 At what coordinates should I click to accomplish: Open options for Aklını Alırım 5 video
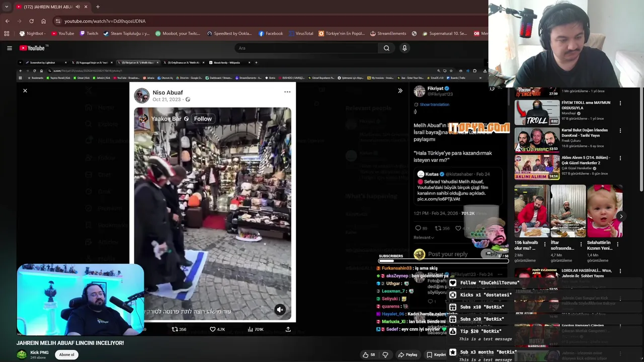click(x=620, y=158)
